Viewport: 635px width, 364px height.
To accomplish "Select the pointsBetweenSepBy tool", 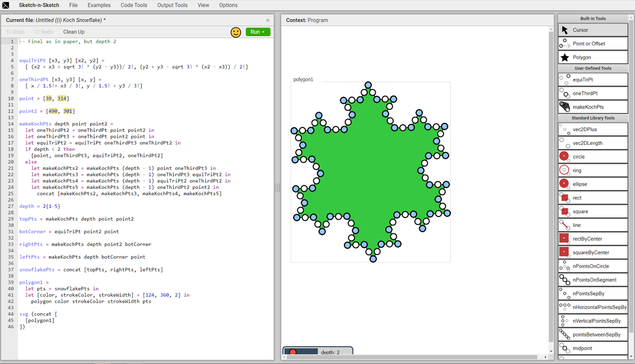I will pos(593,335).
